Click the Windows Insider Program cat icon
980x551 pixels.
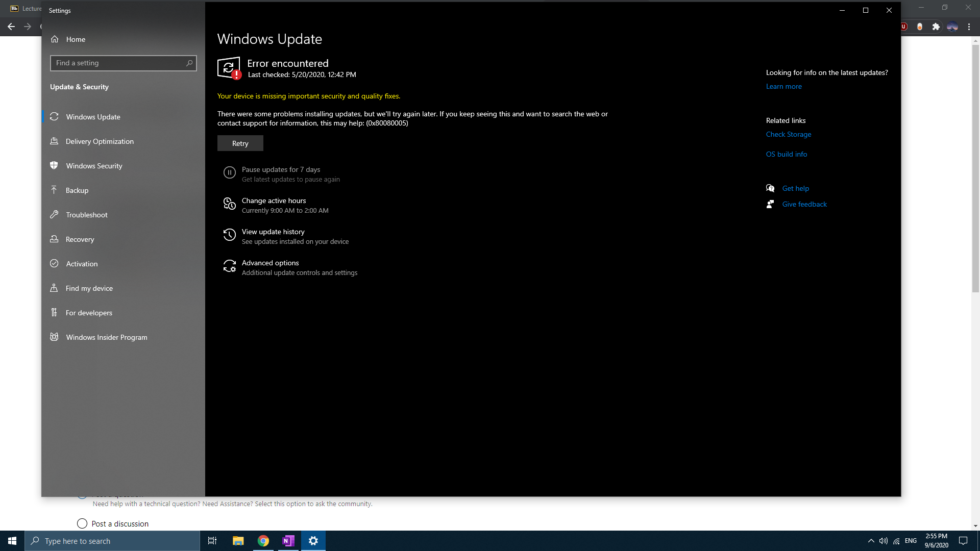(54, 337)
